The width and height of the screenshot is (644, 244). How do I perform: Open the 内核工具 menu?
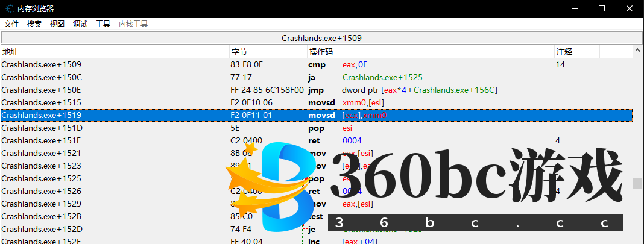coord(133,24)
